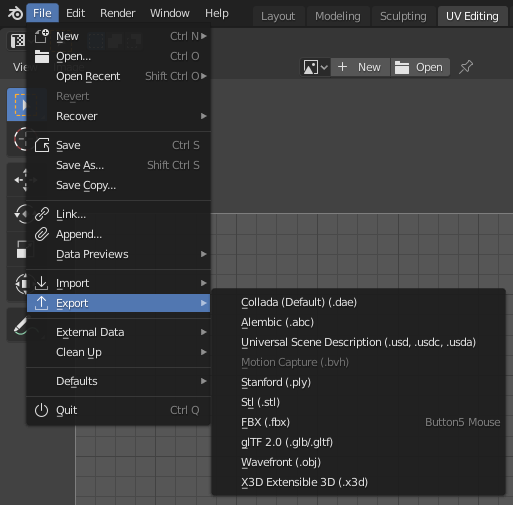Choose Link... with chain icon
Screen dimensions: 513x505
click(118, 214)
